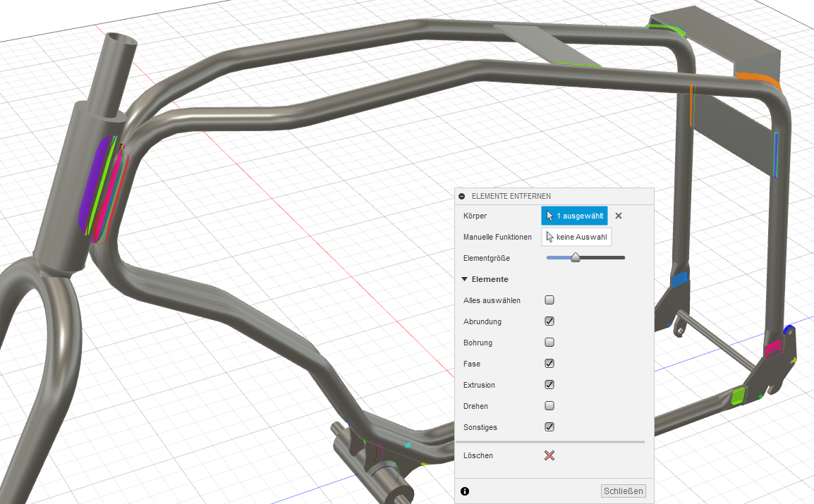Click the red Löschen X icon
The image size is (814, 504).
(549, 455)
